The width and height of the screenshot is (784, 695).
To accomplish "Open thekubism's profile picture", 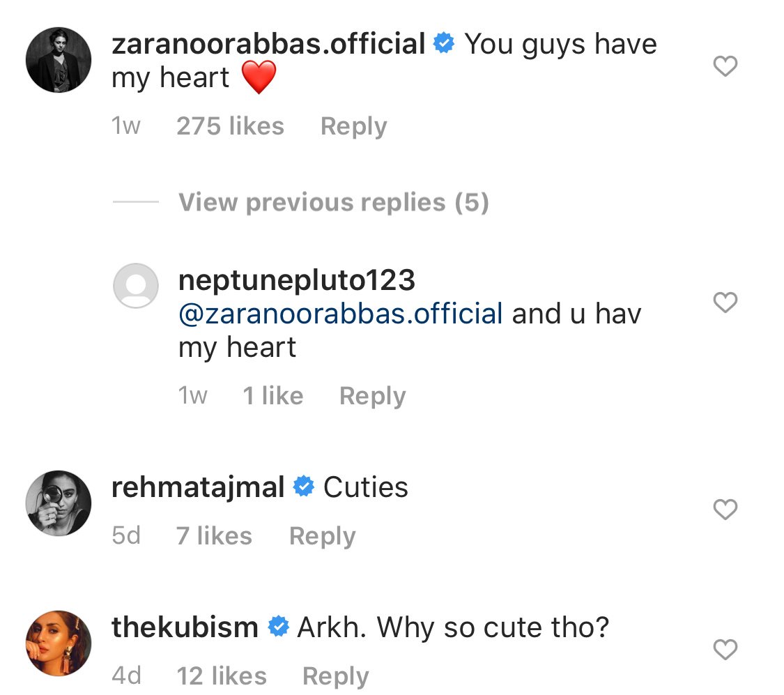I will tap(59, 643).
